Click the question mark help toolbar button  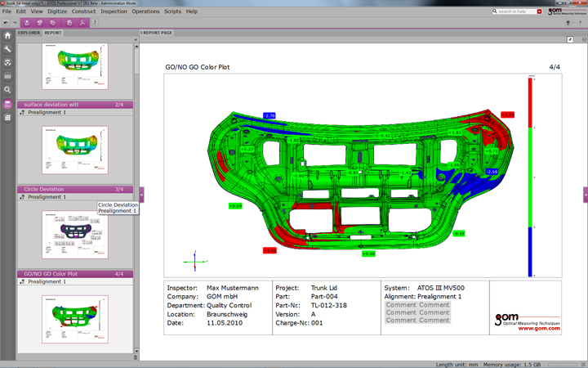pos(95,23)
